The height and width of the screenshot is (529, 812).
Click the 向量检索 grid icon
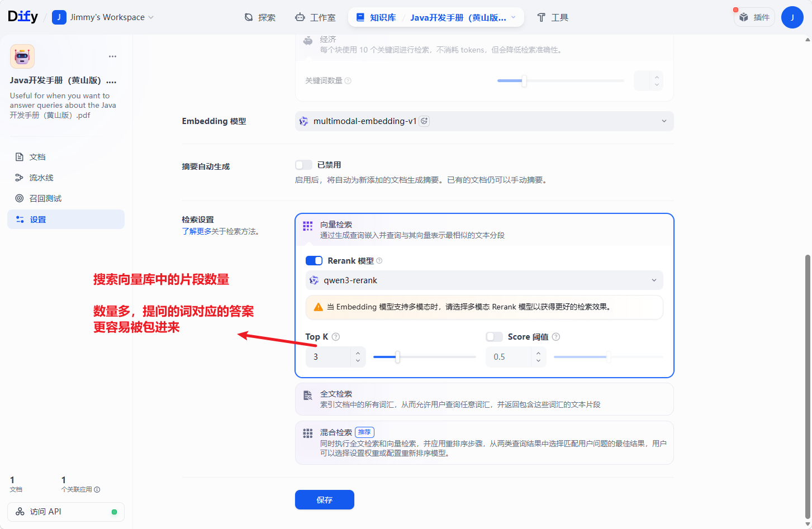point(308,226)
